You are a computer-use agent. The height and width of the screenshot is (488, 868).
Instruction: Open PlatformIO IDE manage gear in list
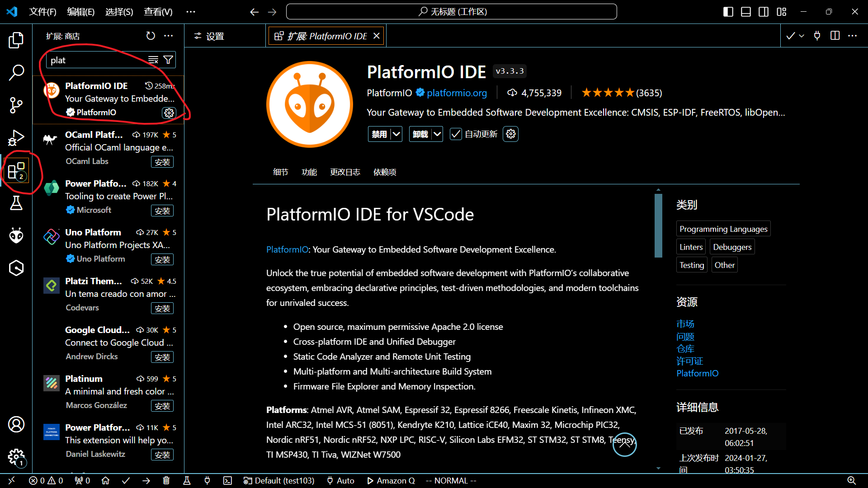point(169,113)
